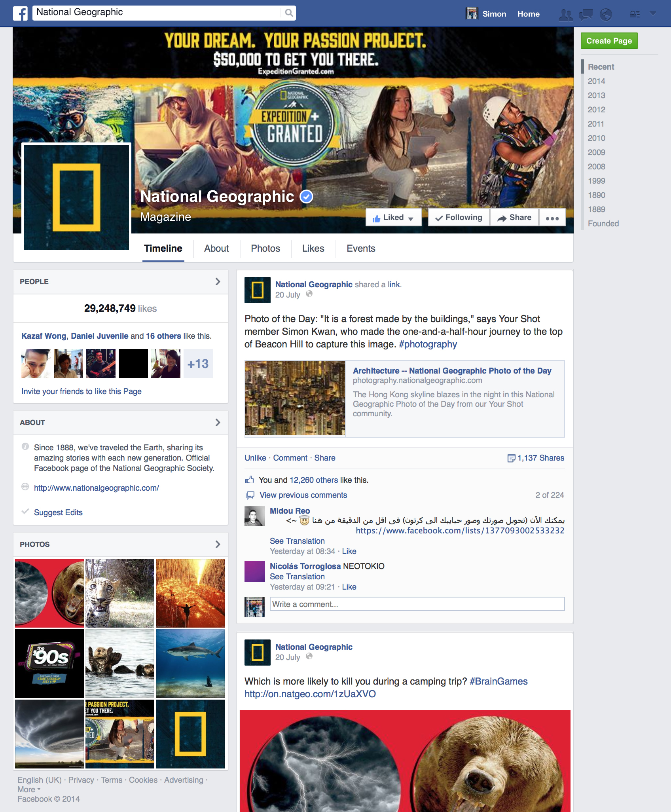
Task: Open the 1,137 Shares link
Action: pos(541,458)
